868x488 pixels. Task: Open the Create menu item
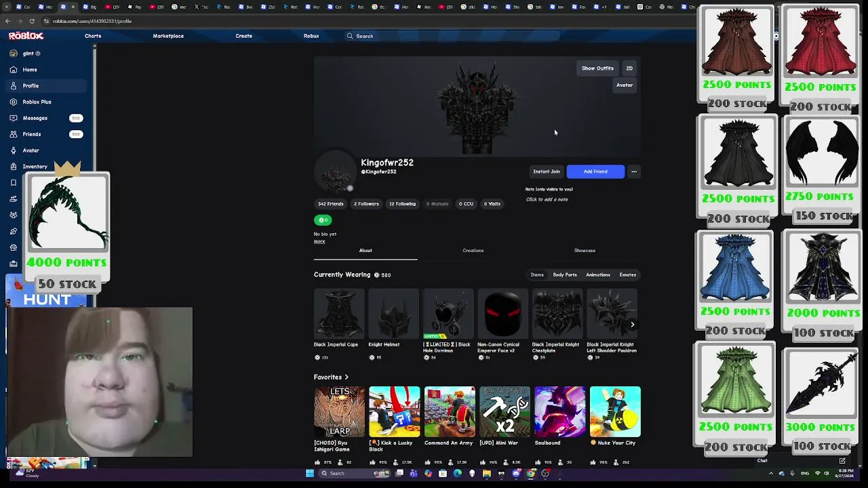click(x=243, y=36)
